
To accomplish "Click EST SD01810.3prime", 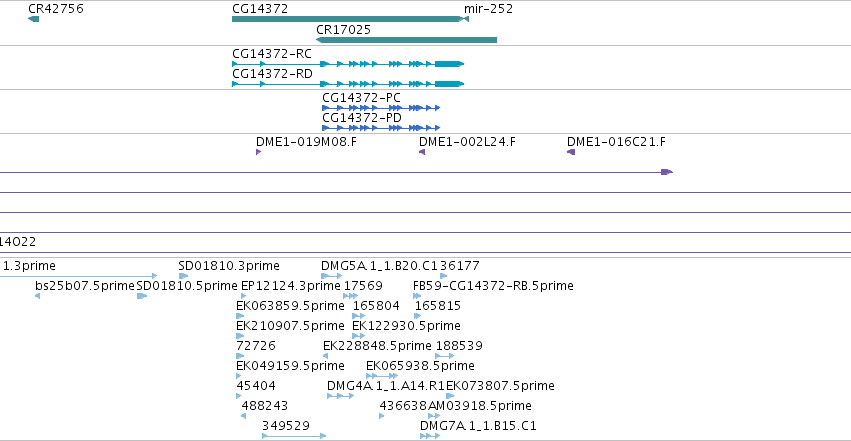I will (x=183, y=276).
